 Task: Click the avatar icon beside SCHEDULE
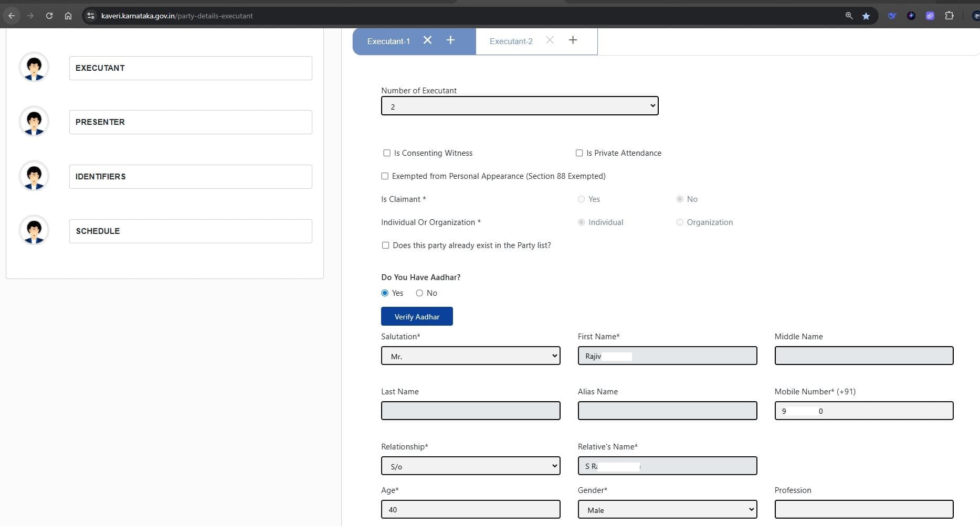click(x=34, y=231)
